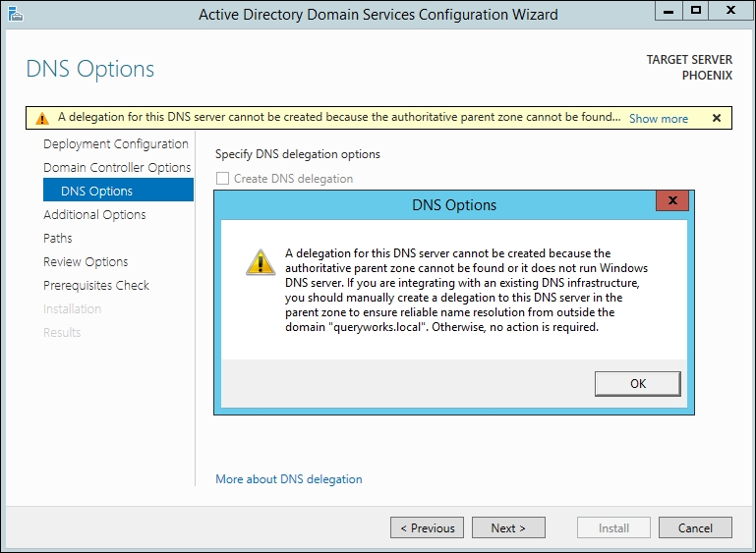This screenshot has height=553, width=756.
Task: Expand warning banner via Show more
Action: tap(658, 119)
